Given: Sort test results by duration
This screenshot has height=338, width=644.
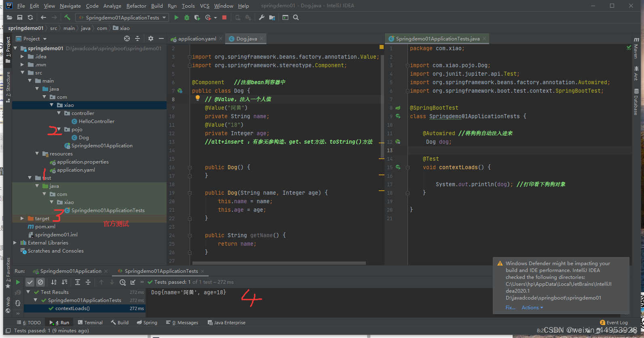Looking at the screenshot, I should 64,282.
